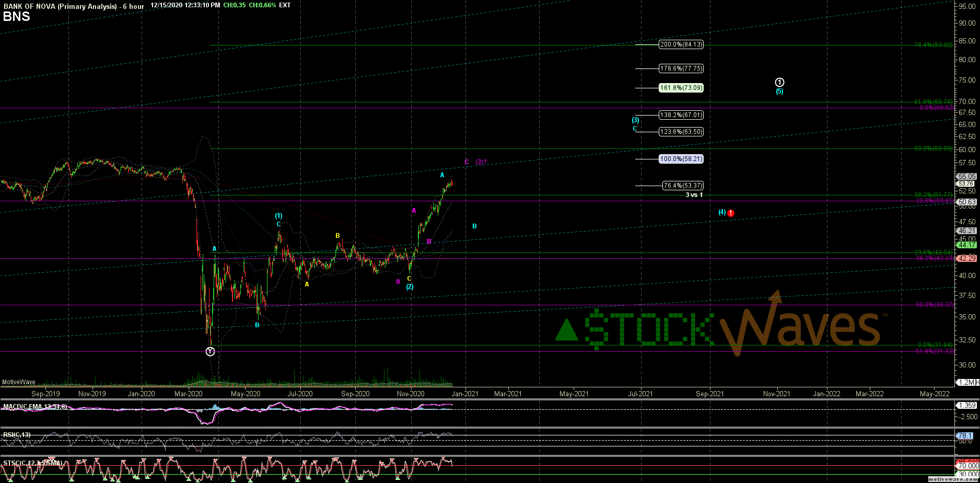Click the Jan-2021 date axis label

click(x=465, y=394)
